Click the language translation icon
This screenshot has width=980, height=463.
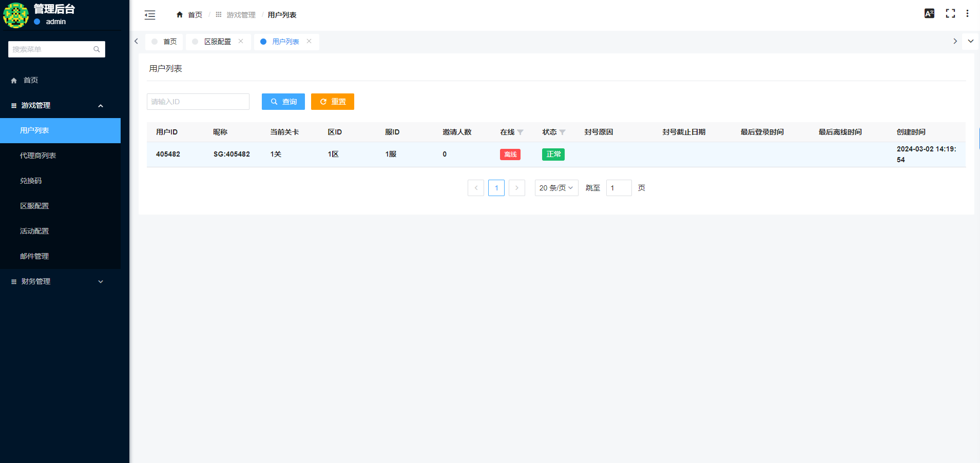[x=929, y=14]
